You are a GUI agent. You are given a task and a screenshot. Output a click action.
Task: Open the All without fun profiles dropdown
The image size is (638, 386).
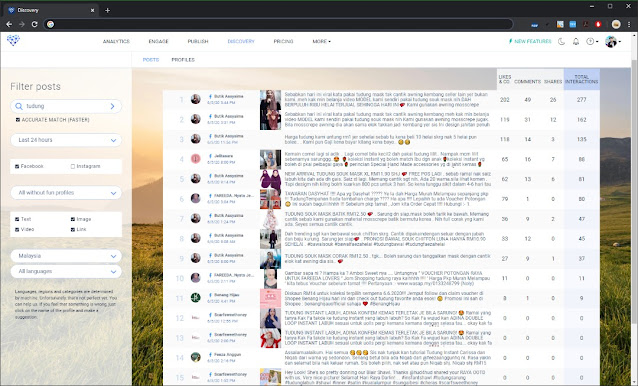point(66,193)
